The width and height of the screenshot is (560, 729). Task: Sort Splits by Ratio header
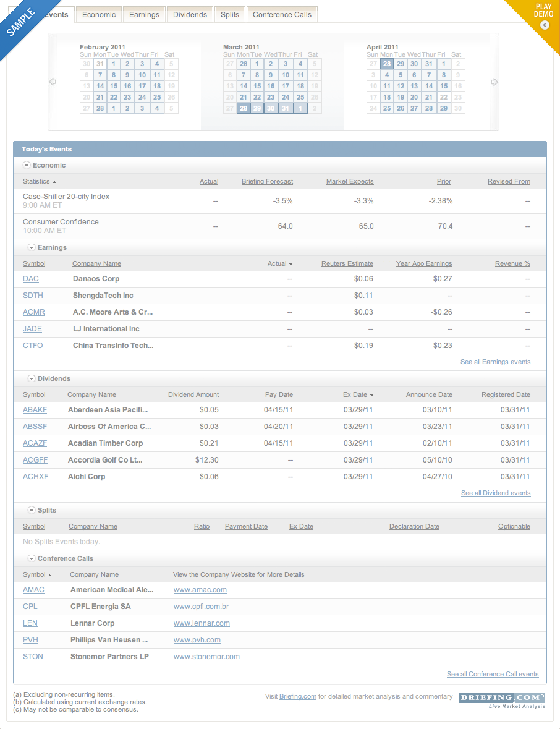coord(202,526)
